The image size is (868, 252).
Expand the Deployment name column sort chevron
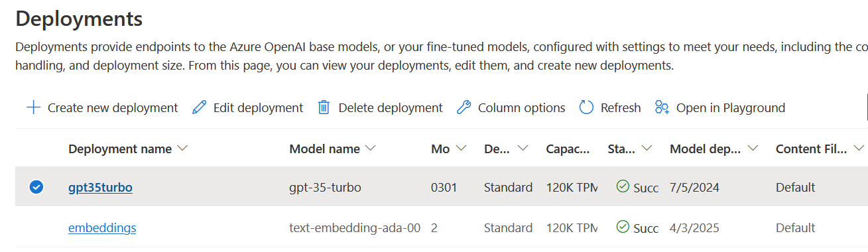183,149
